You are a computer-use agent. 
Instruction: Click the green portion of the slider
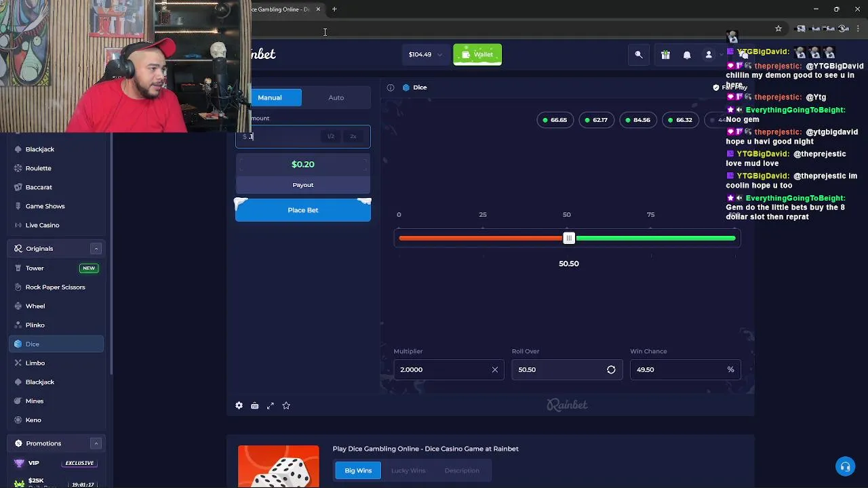tap(655, 238)
